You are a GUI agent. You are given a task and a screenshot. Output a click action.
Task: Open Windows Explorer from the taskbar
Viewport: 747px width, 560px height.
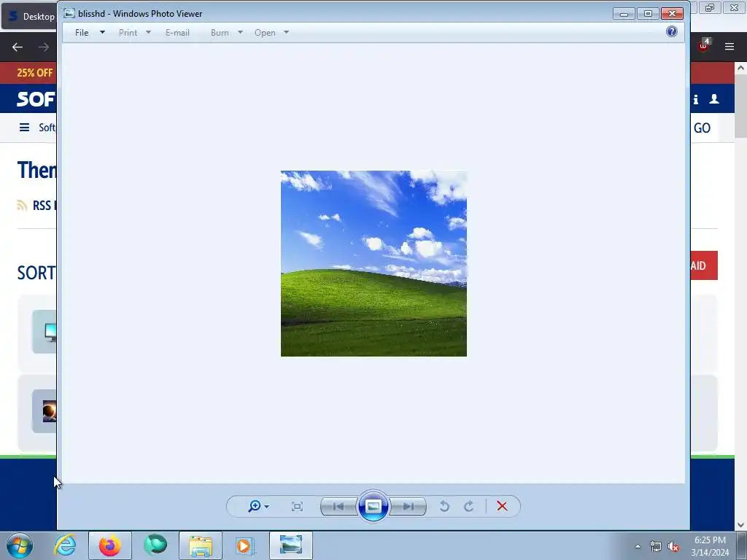click(201, 545)
